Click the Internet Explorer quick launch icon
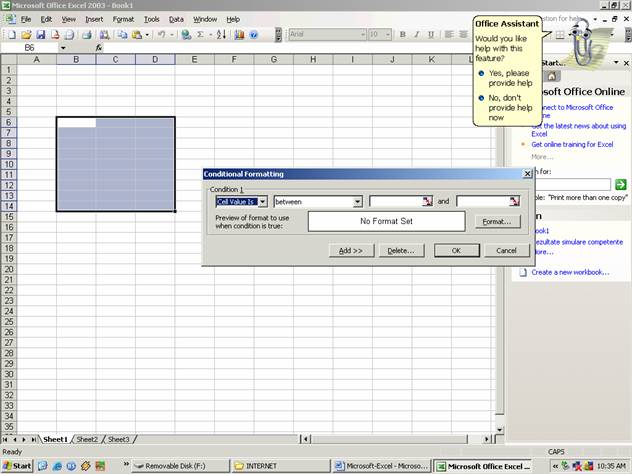Image resolution: width=632 pixels, height=474 pixels. click(57, 466)
